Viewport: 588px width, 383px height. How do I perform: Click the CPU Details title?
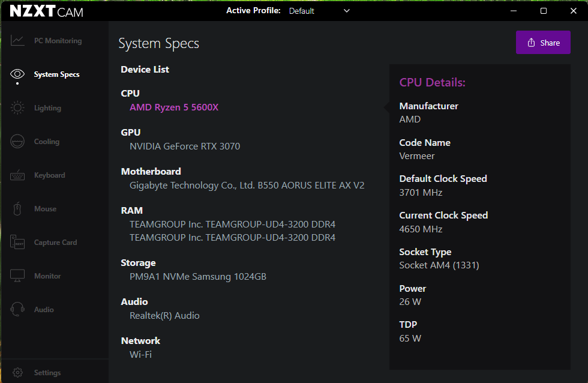[433, 82]
